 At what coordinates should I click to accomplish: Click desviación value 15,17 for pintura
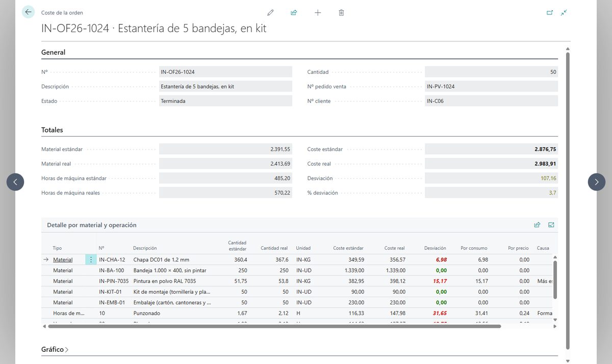[x=440, y=281]
